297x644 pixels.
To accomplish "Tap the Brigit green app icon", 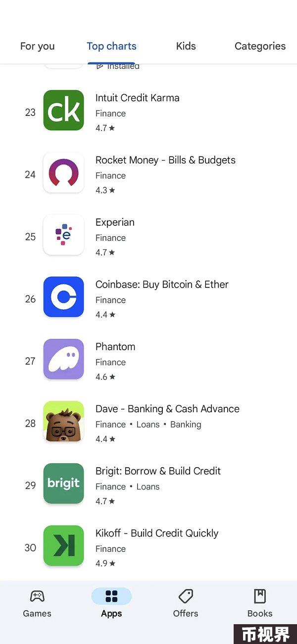I will tap(63, 483).
